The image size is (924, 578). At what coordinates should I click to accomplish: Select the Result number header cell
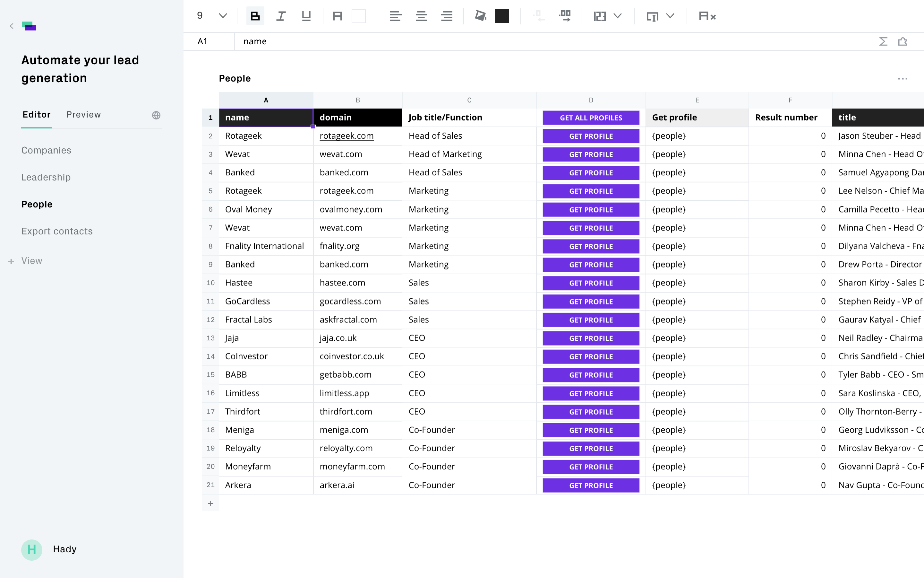click(x=790, y=117)
